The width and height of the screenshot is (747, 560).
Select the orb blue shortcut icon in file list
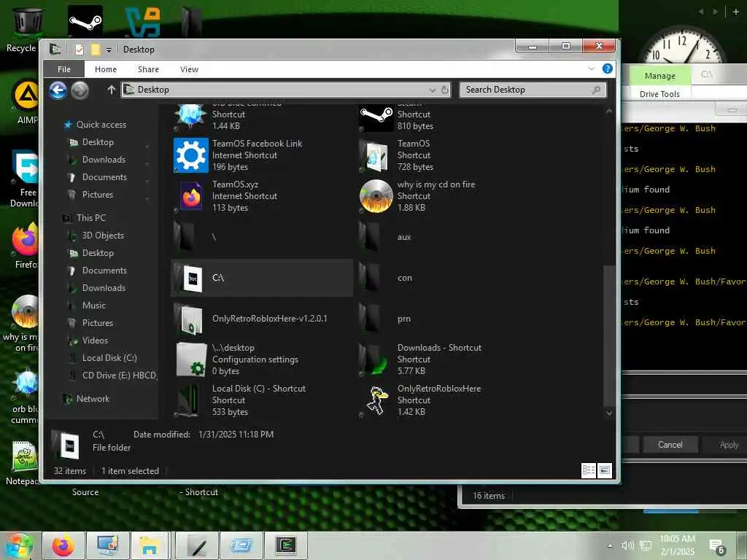pos(190,117)
